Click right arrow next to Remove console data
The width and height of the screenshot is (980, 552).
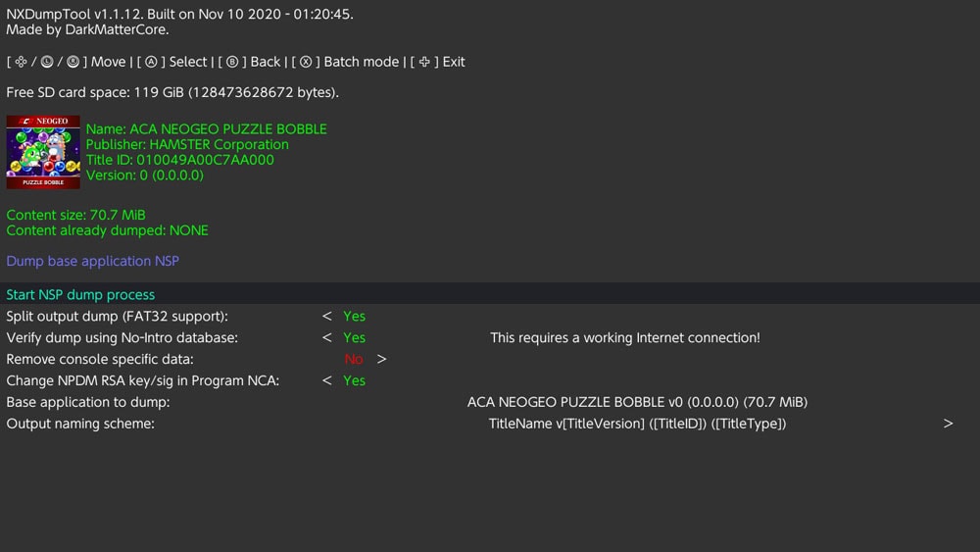[x=381, y=359]
